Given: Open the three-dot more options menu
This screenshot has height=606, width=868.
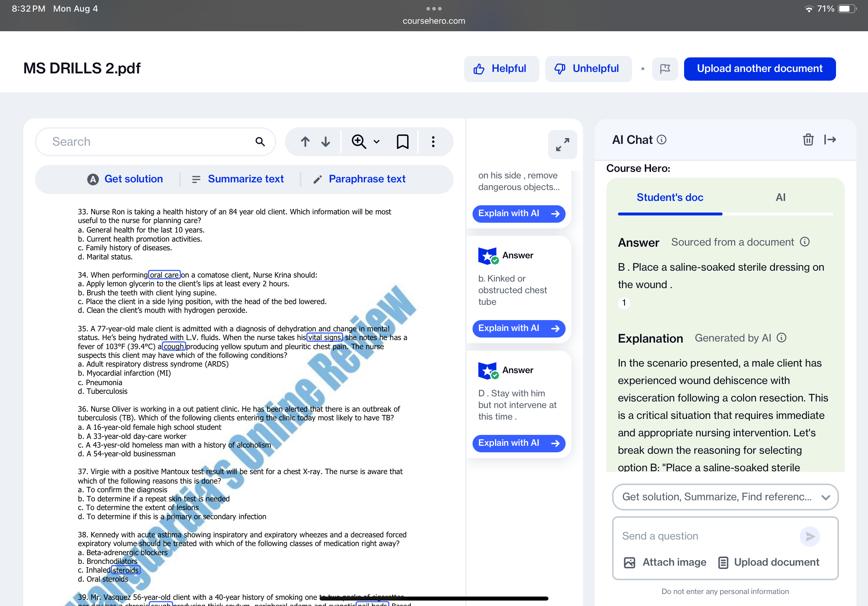Looking at the screenshot, I should click(433, 142).
